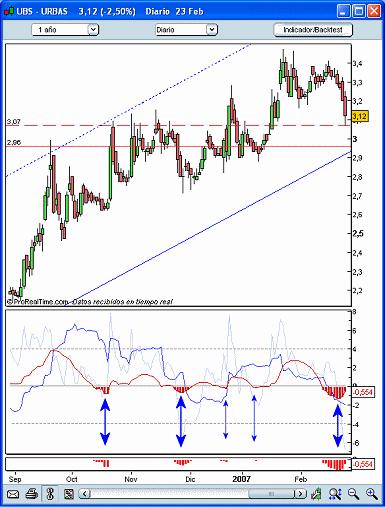This screenshot has width=385, height=507.
Task: Click the envelope email icon
Action: pyautogui.click(x=13, y=494)
